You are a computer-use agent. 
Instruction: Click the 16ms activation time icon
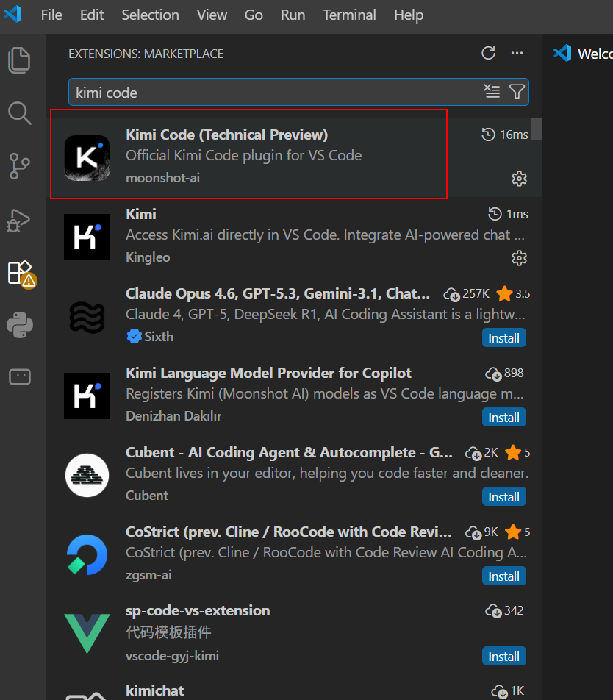(x=489, y=135)
